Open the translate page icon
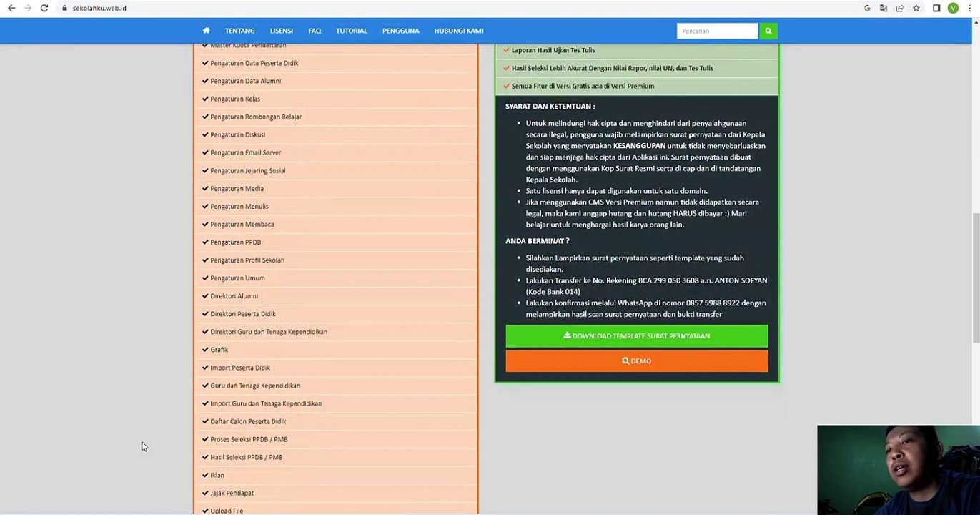 884,8
